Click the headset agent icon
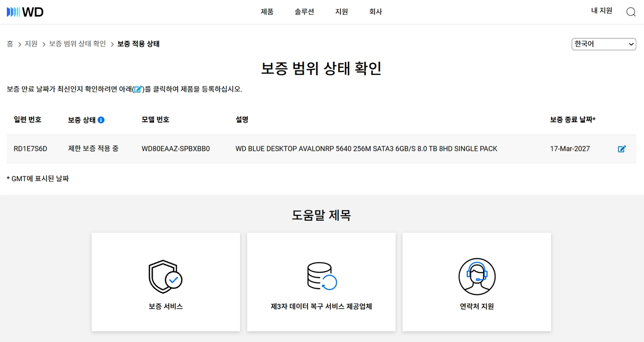Image resolution: width=644 pixels, height=342 pixels. coord(477,277)
